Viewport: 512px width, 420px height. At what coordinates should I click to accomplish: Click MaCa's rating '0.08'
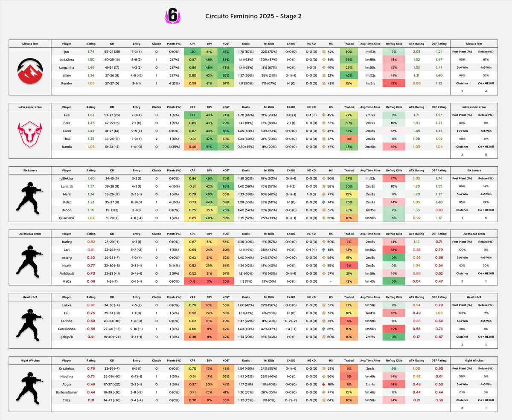point(90,281)
